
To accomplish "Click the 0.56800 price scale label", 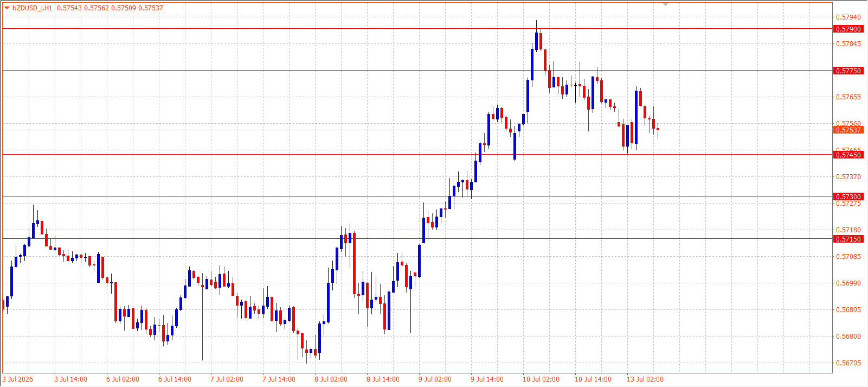I will tap(848, 337).
